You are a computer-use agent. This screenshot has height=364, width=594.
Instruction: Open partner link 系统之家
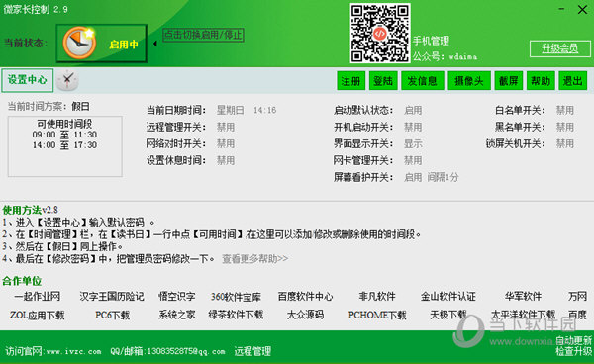pyautogui.click(x=177, y=315)
